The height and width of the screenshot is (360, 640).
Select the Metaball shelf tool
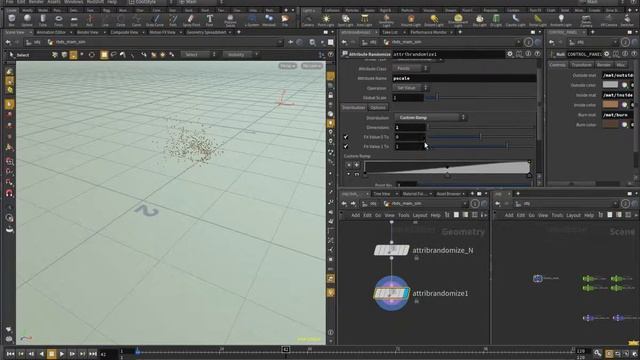coord(269,20)
